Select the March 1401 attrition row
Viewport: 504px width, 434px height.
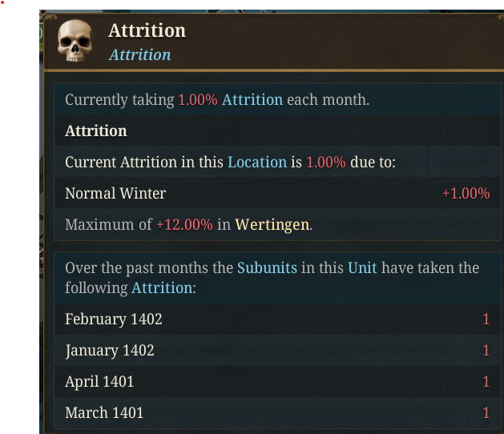click(104, 413)
